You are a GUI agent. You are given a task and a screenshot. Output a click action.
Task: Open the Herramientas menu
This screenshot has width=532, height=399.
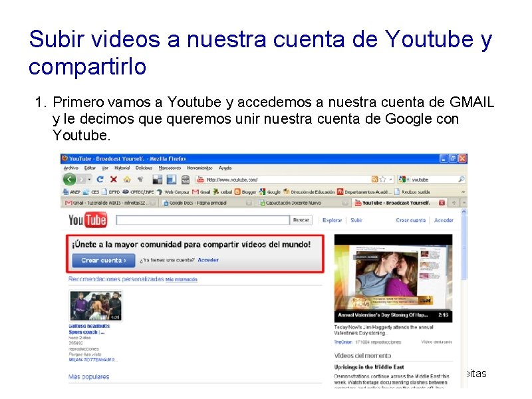point(200,168)
